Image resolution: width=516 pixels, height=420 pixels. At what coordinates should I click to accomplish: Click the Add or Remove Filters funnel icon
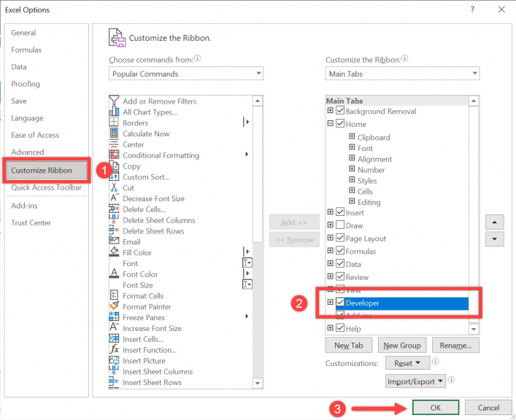(114, 101)
